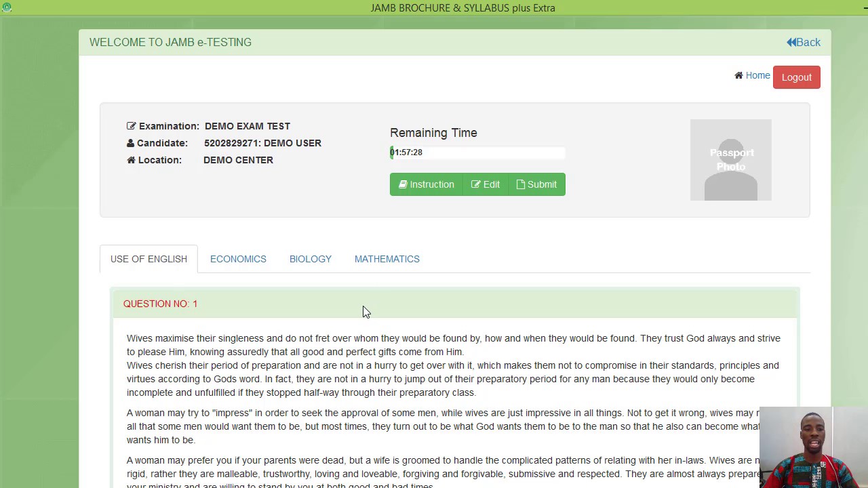Image resolution: width=868 pixels, height=488 pixels.
Task: Switch to the USE OF ENGLISH tab
Action: tap(149, 259)
